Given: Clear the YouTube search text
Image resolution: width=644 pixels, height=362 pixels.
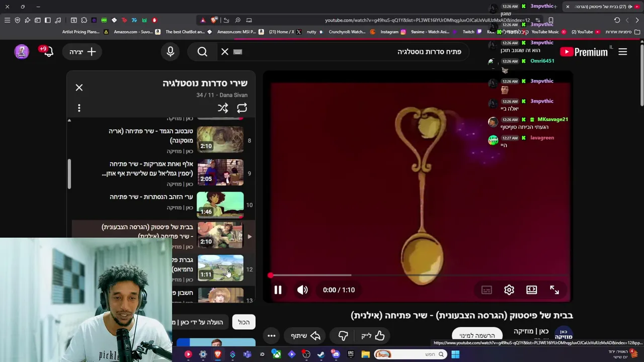Looking at the screenshot, I should (225, 52).
